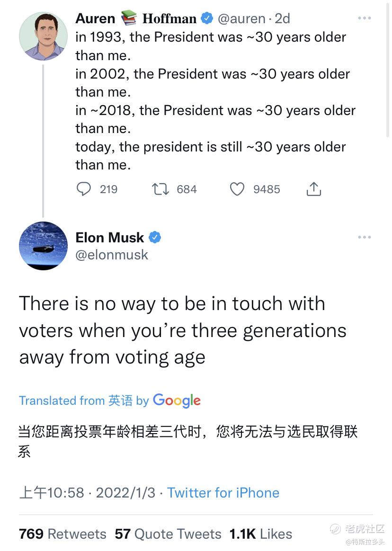
Task: Open the Twitter for iPhone source link
Action: point(223,493)
